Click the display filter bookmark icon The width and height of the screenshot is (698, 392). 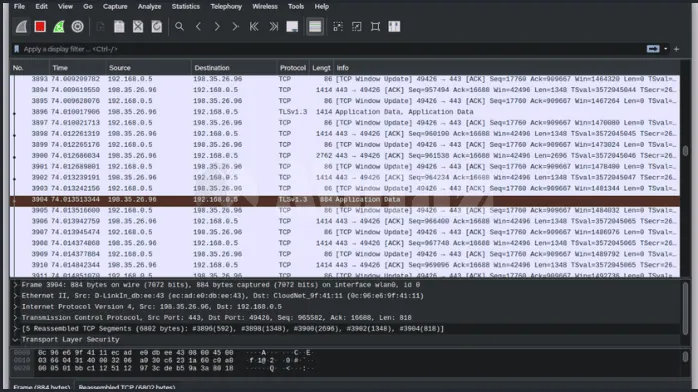click(16, 49)
